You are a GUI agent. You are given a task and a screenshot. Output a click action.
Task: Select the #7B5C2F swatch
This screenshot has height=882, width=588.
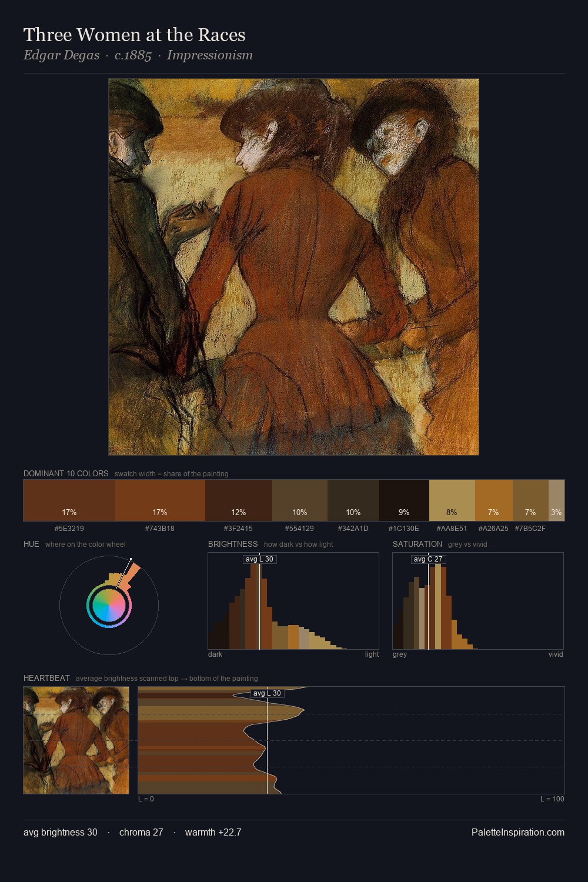[x=530, y=500]
